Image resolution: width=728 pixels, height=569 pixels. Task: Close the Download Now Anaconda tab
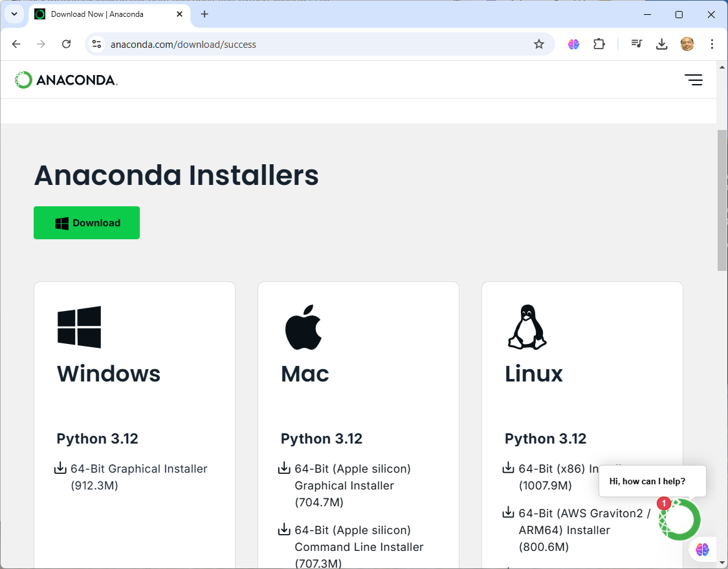(179, 14)
